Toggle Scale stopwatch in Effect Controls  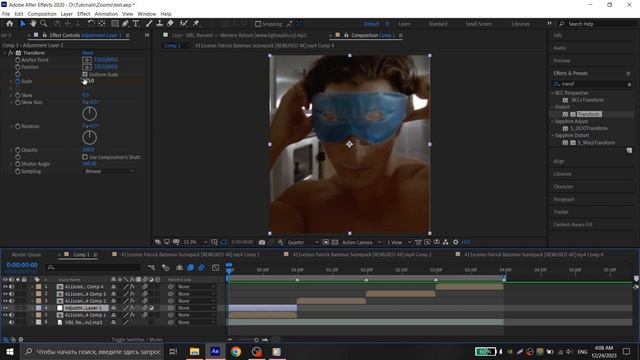pos(18,81)
